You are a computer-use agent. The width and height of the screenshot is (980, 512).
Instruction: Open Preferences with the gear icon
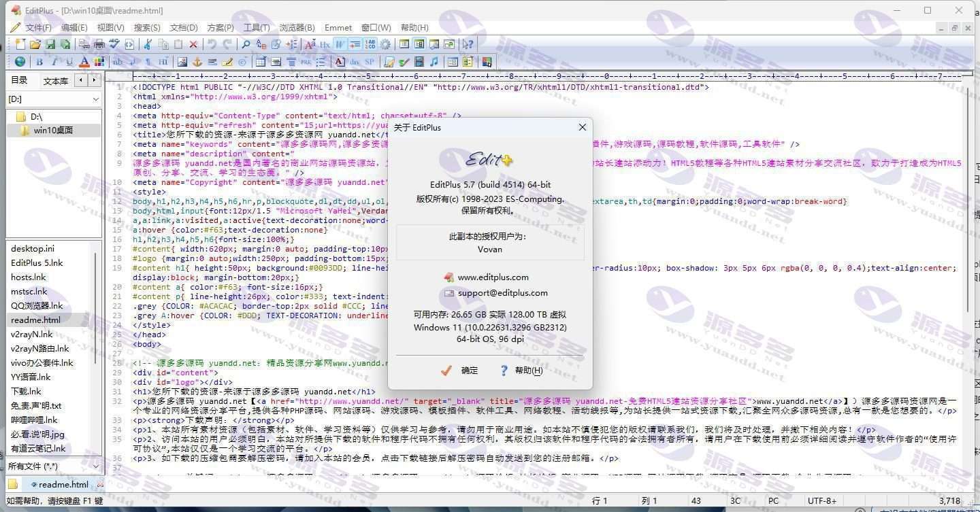(385, 44)
